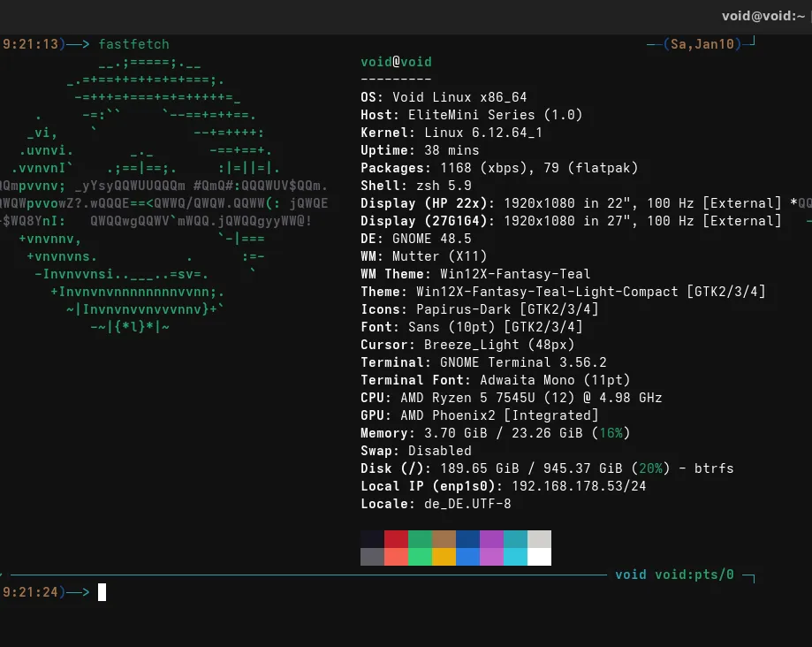This screenshot has width=812, height=647.
Task: Click the Local IP address 192.168.178.53/24
Action: tap(579, 486)
